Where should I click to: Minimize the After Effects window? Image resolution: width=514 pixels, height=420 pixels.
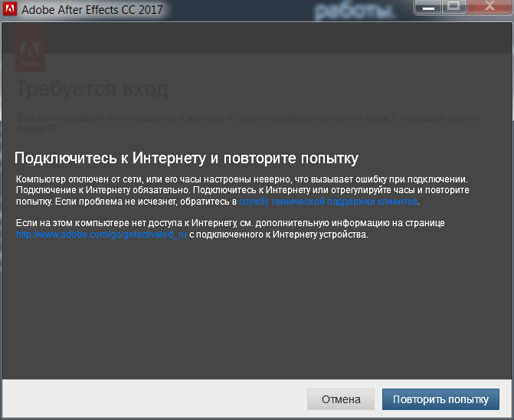tap(428, 7)
